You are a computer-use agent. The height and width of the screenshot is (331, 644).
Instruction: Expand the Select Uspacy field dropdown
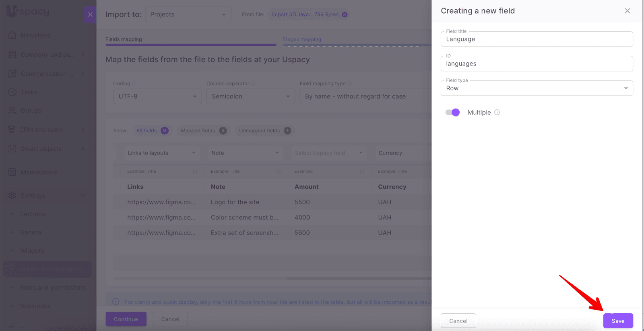[328, 153]
